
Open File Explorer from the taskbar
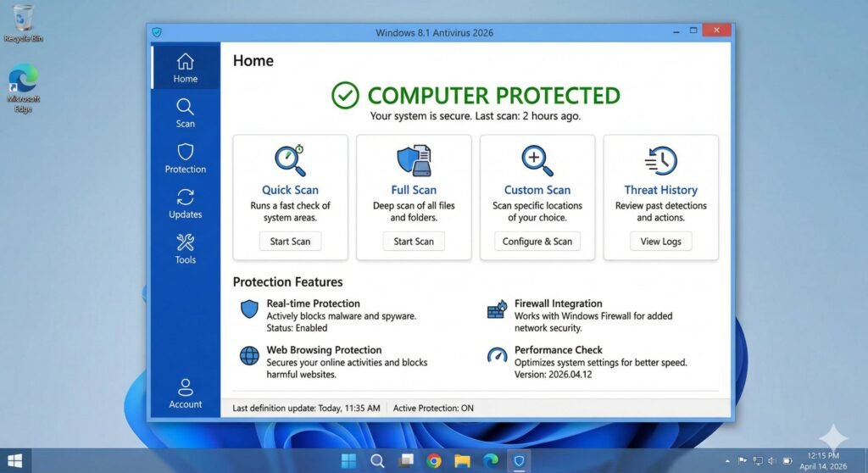pos(462,461)
